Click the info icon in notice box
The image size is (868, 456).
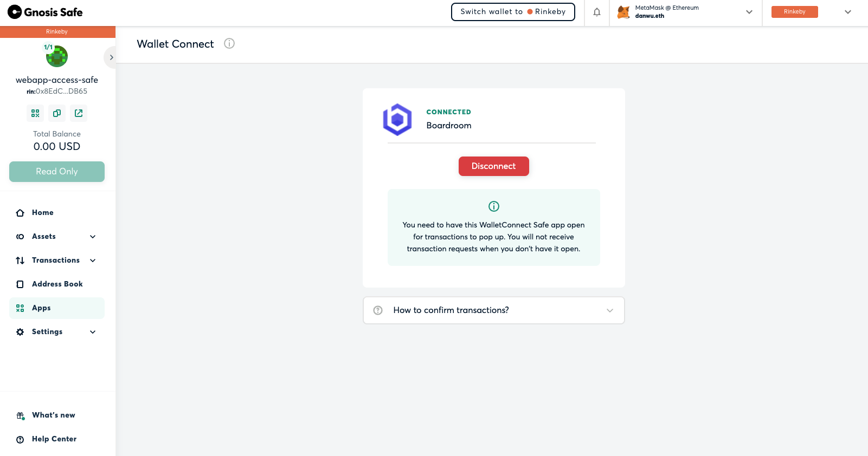[x=494, y=206]
